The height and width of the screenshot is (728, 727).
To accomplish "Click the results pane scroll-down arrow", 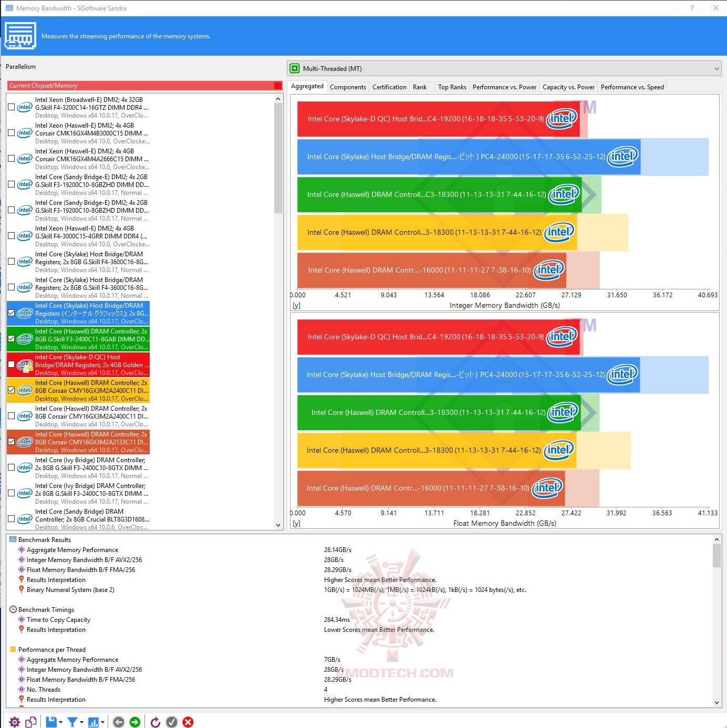I will tap(716, 702).
